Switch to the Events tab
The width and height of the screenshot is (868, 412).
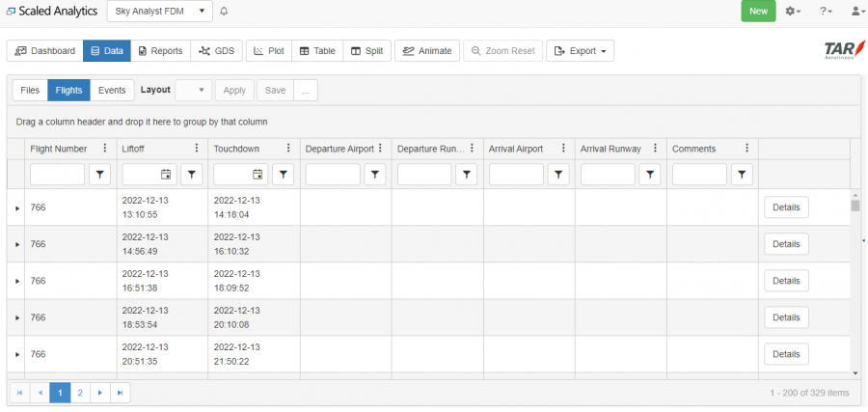(x=112, y=90)
